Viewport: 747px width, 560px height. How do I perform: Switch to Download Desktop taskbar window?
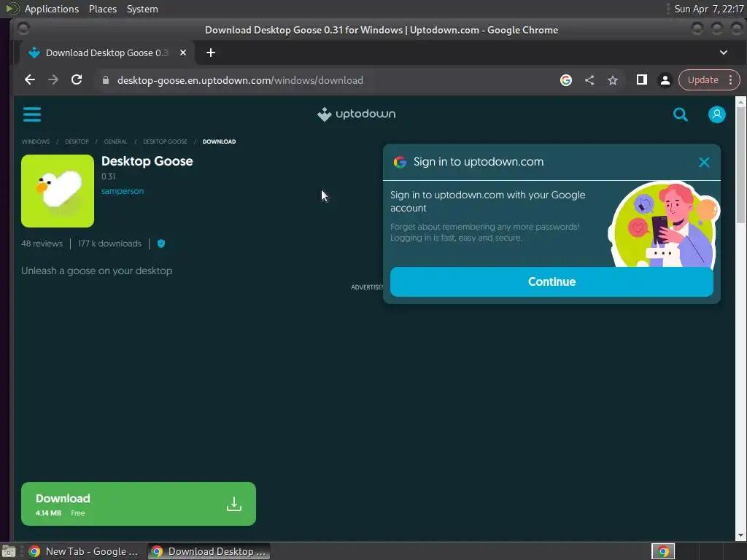click(209, 551)
